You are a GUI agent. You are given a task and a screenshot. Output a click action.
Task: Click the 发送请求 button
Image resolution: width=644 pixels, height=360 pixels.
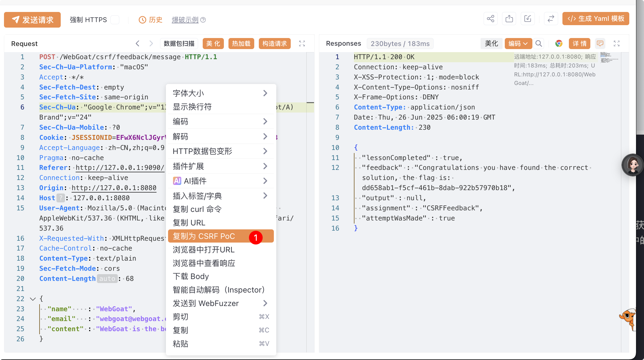pos(32,20)
